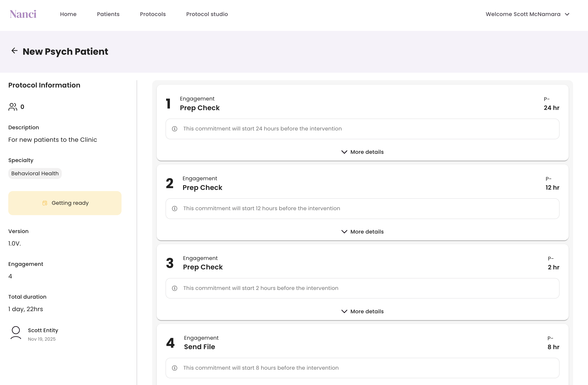Viewport: 588px width, 385px height.
Task: Click info icon in 8 hours commitment note
Action: pos(174,368)
